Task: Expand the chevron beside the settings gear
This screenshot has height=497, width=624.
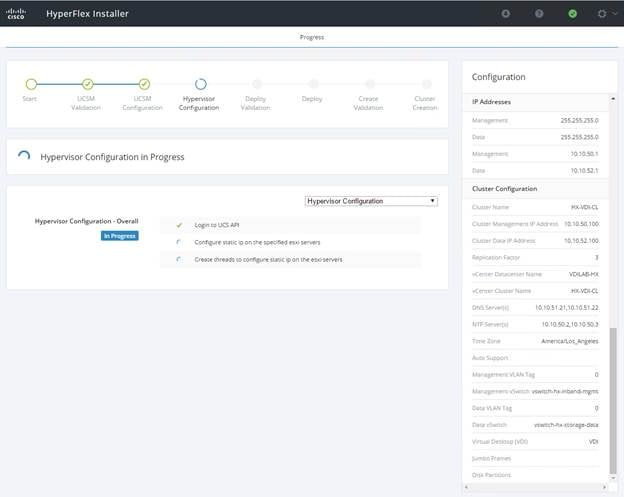Action: (x=615, y=14)
